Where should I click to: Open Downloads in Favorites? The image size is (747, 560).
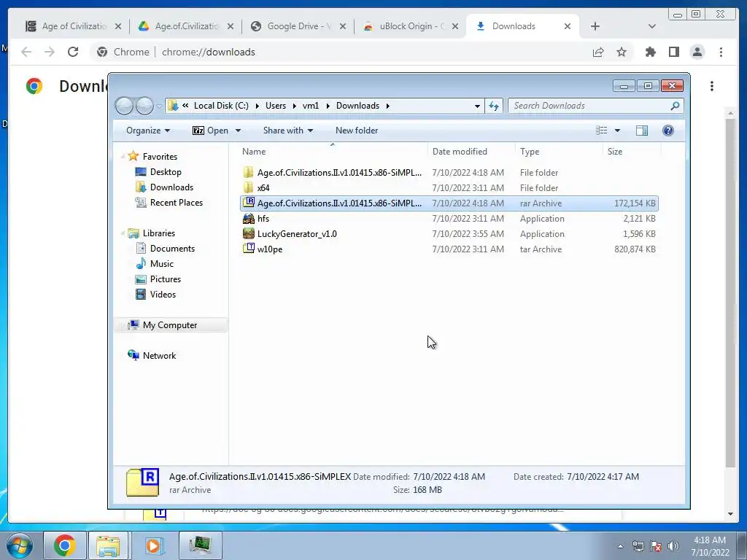point(164,187)
